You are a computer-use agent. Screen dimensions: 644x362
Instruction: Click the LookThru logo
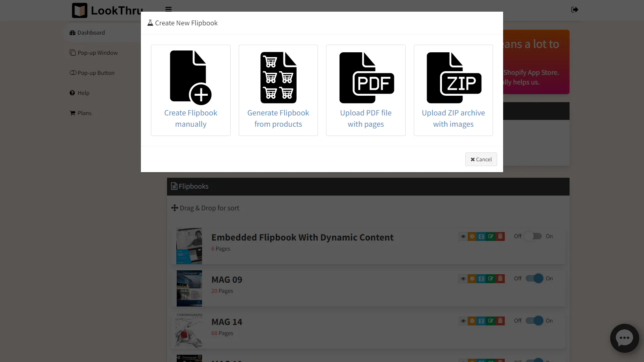[107, 10]
